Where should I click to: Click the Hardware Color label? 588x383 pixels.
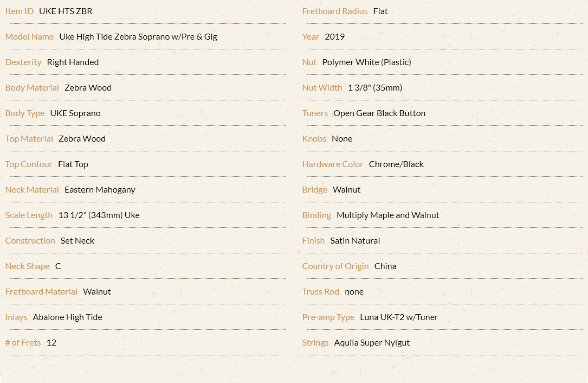[333, 164]
